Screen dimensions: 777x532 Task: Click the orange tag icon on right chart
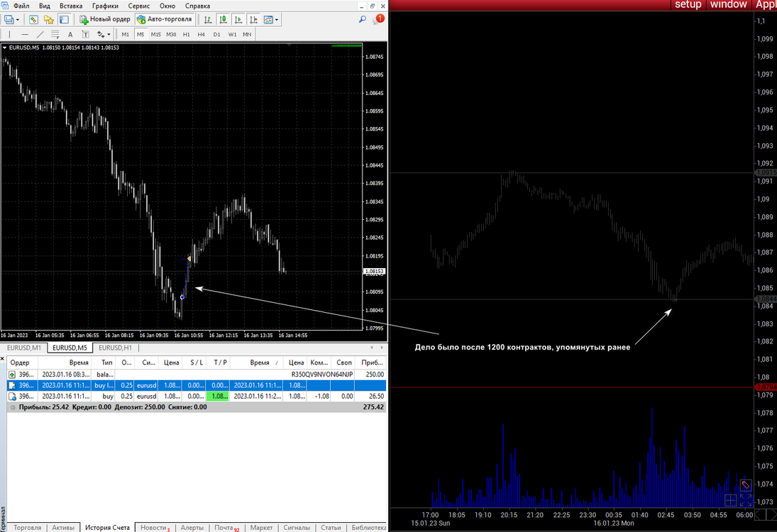pos(745,485)
